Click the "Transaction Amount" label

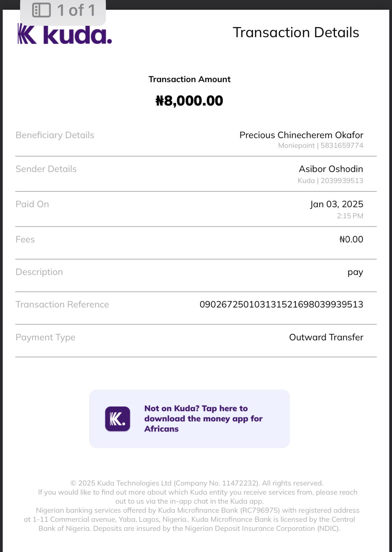pyautogui.click(x=189, y=79)
